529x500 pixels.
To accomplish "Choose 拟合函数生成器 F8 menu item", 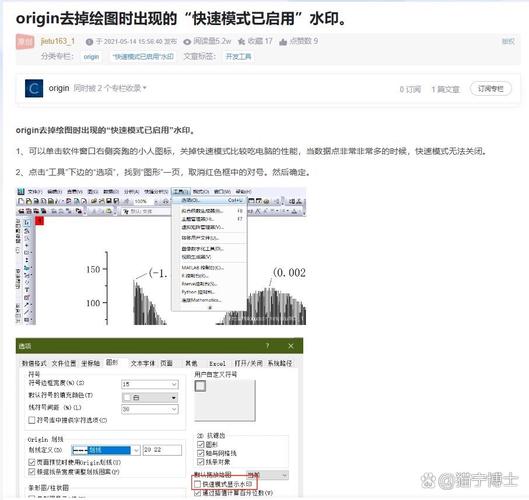I will pyautogui.click(x=209, y=211).
